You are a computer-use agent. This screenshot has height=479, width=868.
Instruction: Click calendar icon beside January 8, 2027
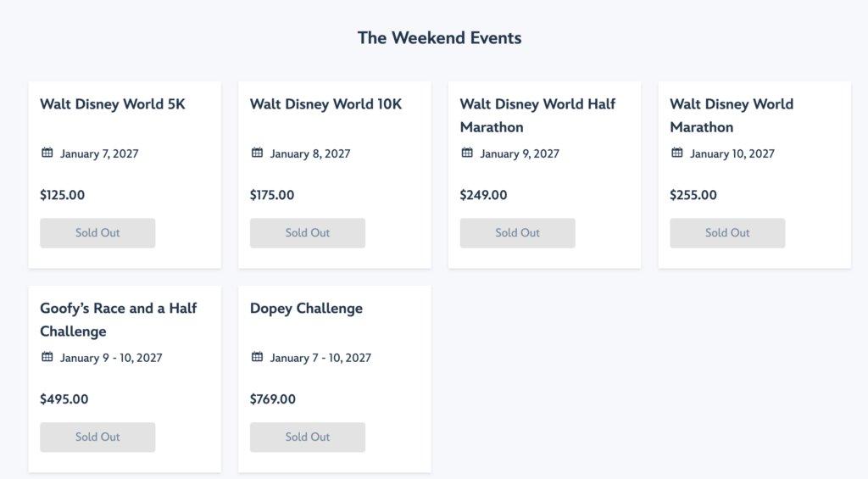pos(258,153)
